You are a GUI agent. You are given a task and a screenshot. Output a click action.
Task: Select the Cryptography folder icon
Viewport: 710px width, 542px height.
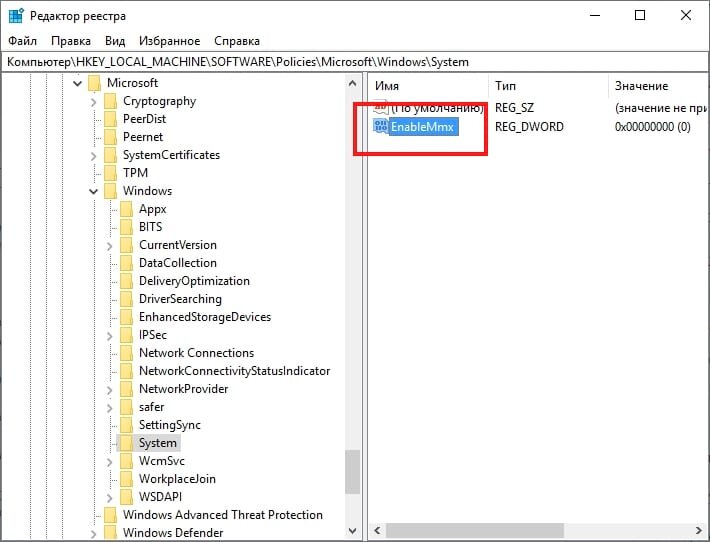(x=110, y=101)
